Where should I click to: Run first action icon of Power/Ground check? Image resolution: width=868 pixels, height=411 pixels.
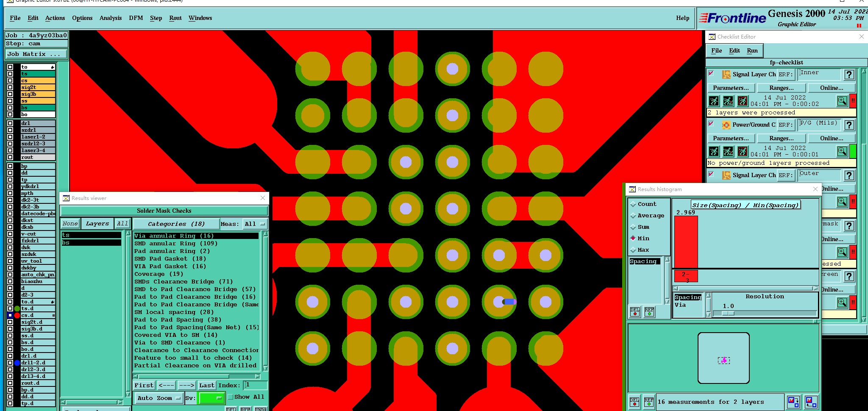714,151
